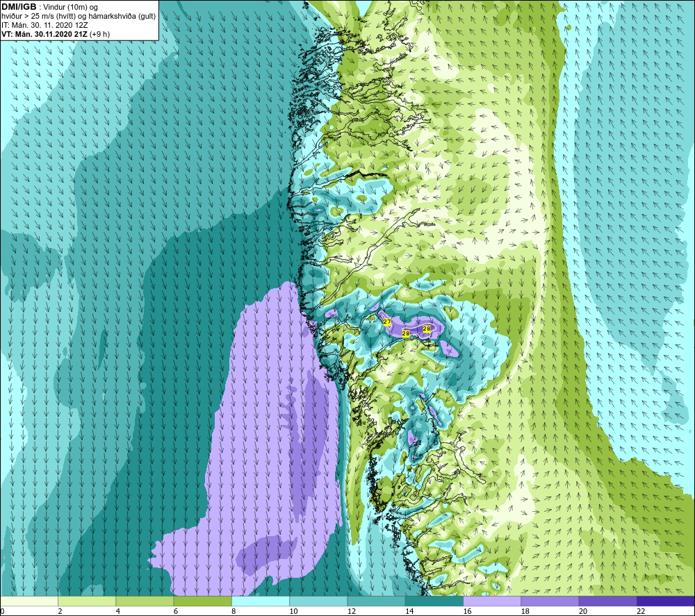This screenshot has height=616, width=695.
Task: Click the pale yellow 0–2 m/s legend swatch
Action: click(28, 601)
